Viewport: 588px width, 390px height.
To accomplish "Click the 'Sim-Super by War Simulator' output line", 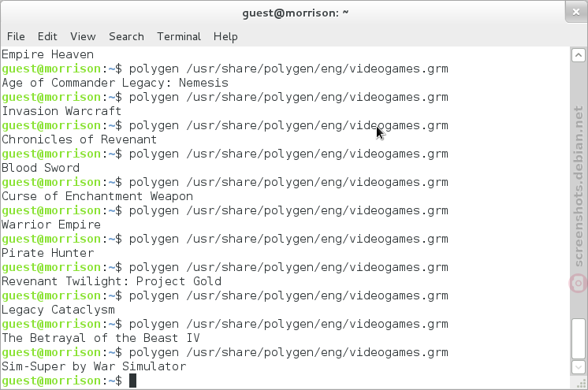I will pyautogui.click(x=94, y=366).
